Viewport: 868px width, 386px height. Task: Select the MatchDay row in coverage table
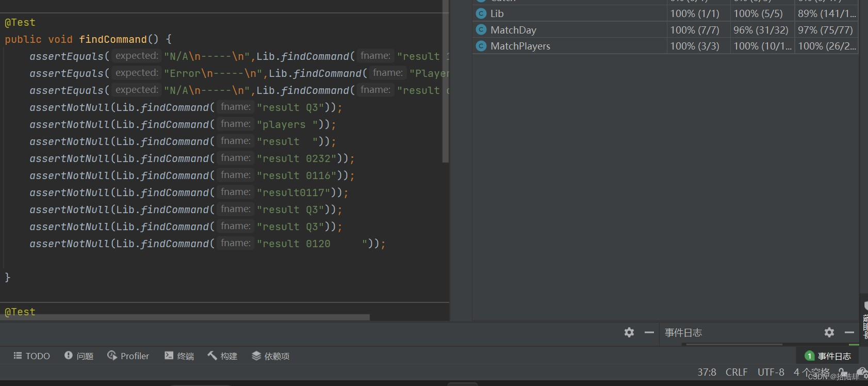click(665, 29)
